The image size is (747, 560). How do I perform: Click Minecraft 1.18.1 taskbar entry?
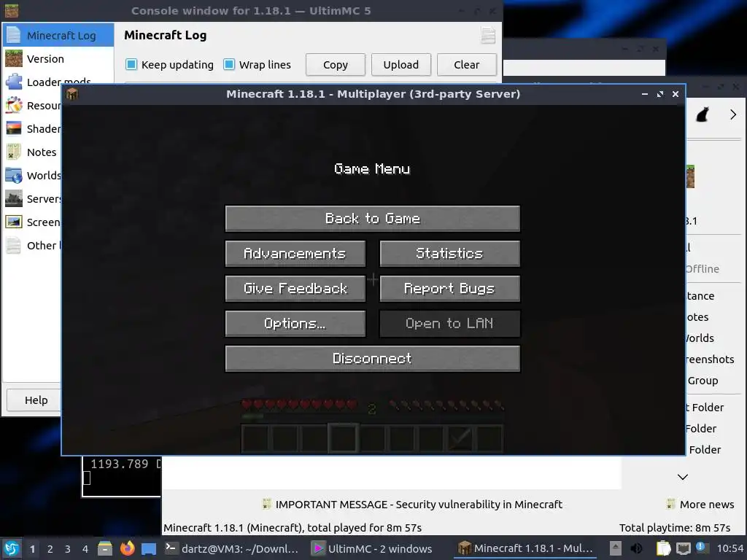pos(525,548)
